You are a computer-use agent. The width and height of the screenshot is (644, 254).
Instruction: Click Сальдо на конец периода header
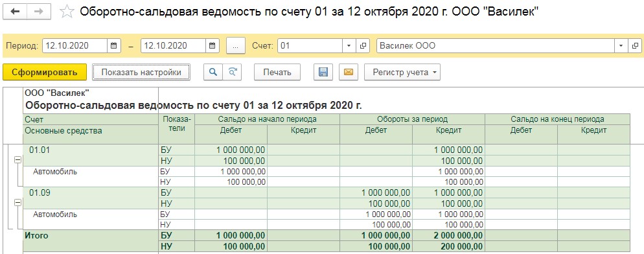coord(557,119)
